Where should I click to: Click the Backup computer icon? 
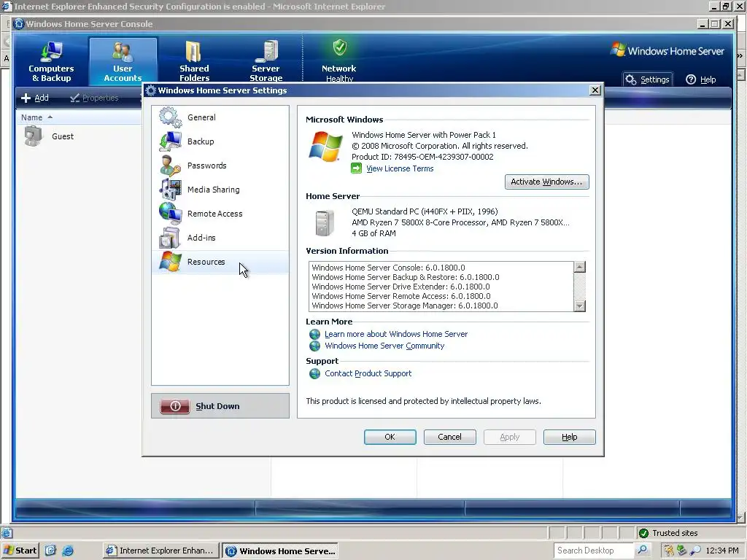(x=170, y=141)
